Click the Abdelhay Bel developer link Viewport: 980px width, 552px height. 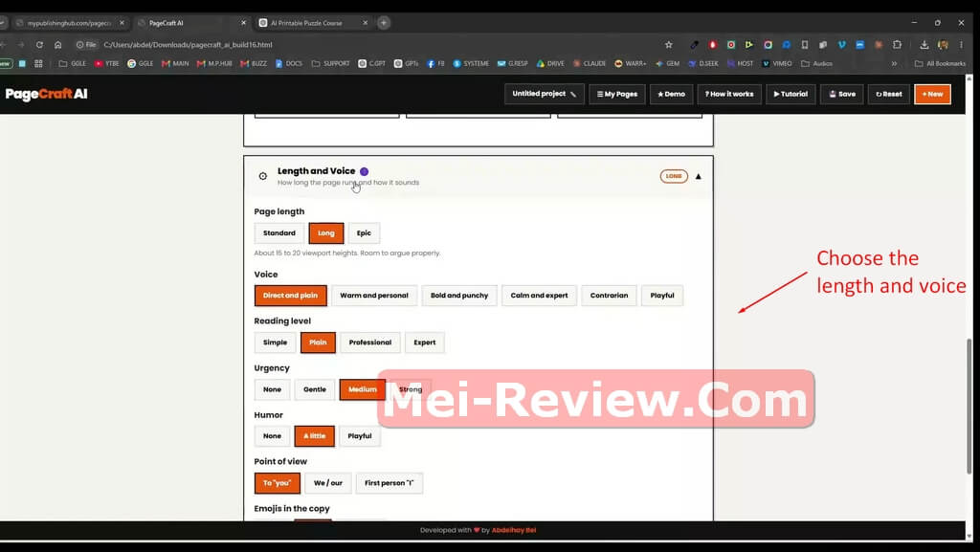click(514, 530)
